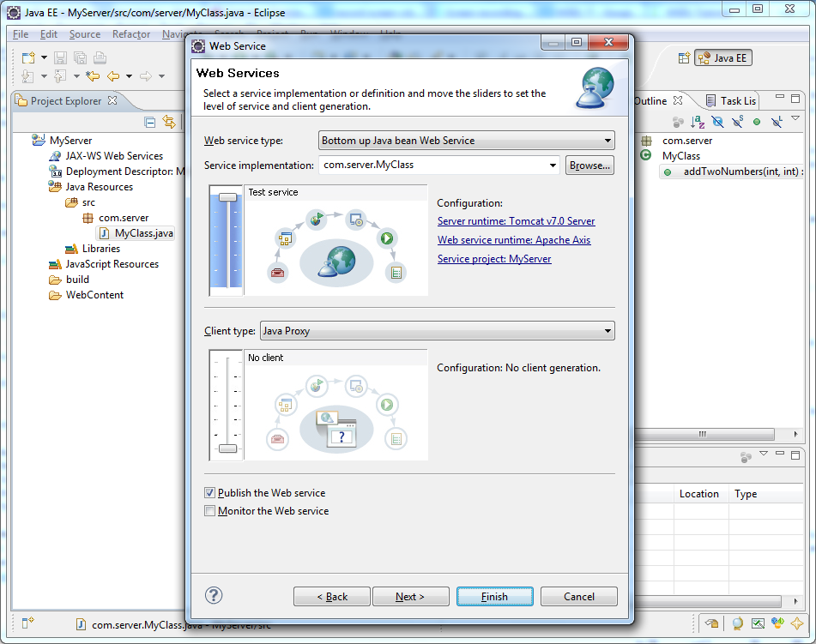Hide static members in the Outline view
The width and height of the screenshot is (816, 644).
(737, 122)
